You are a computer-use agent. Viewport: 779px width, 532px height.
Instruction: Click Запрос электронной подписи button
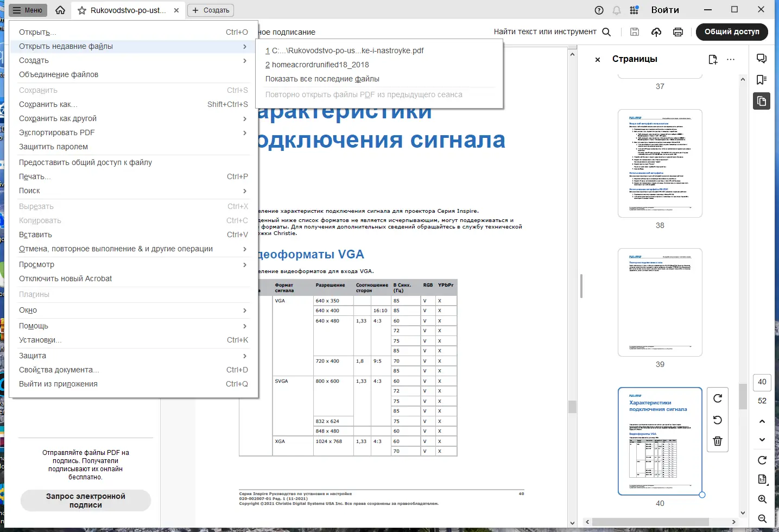[85, 501]
